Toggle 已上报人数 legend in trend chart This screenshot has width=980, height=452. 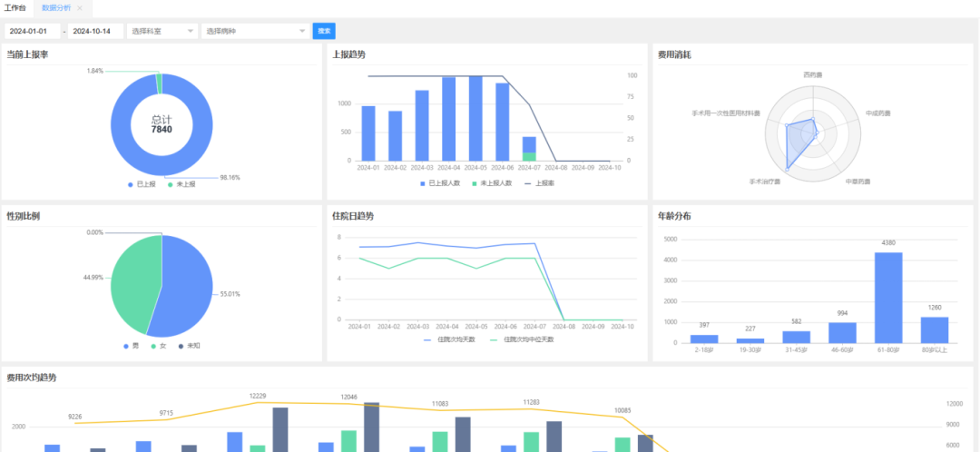point(445,182)
